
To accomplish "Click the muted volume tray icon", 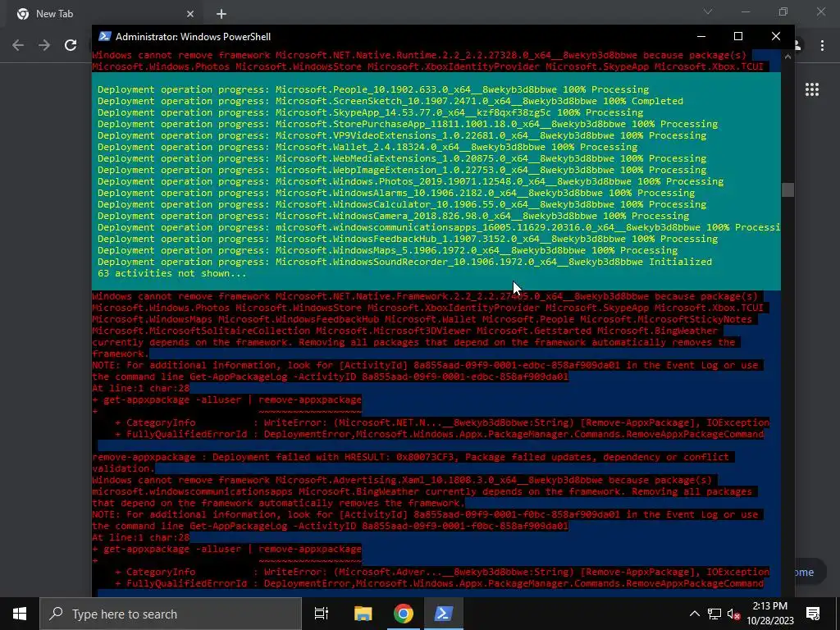I will click(733, 614).
